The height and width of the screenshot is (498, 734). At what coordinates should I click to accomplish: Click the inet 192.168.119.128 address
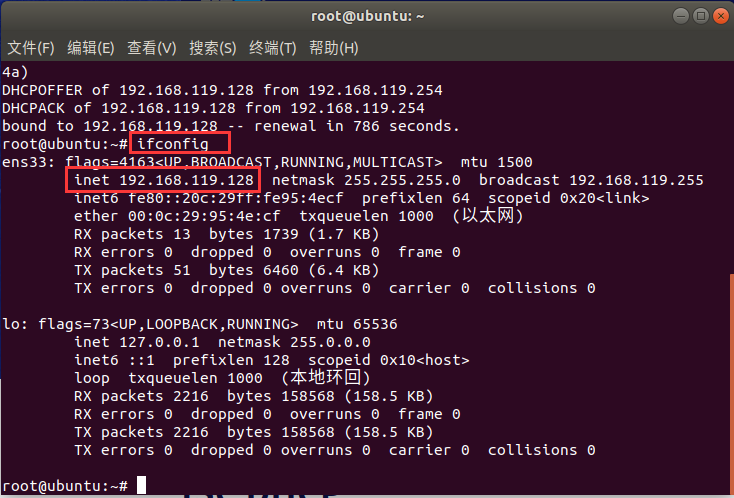click(164, 180)
